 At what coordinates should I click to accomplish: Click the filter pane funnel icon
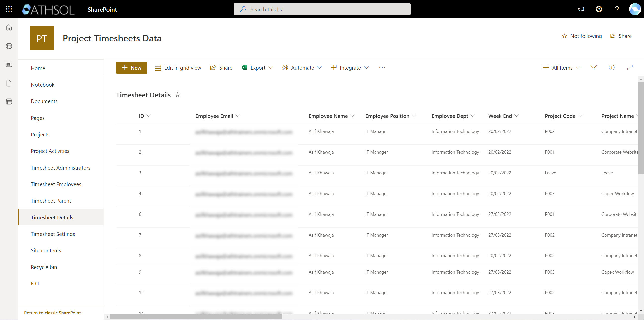pos(593,68)
